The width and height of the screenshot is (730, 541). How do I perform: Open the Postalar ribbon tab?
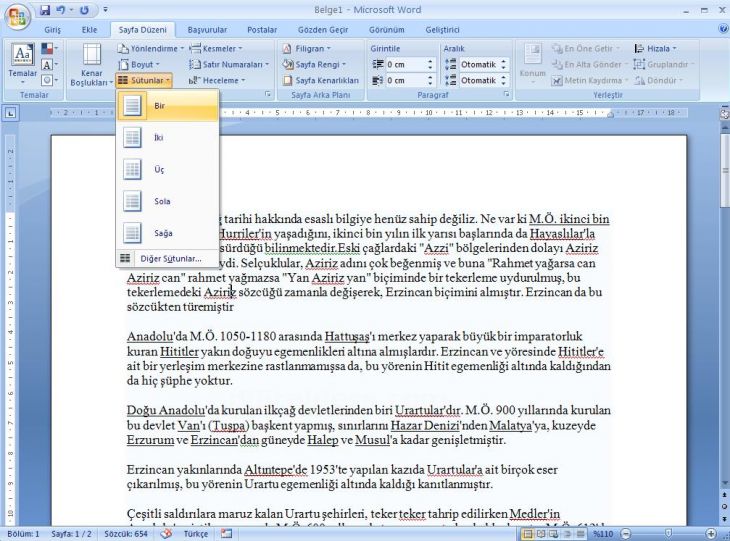(x=262, y=30)
